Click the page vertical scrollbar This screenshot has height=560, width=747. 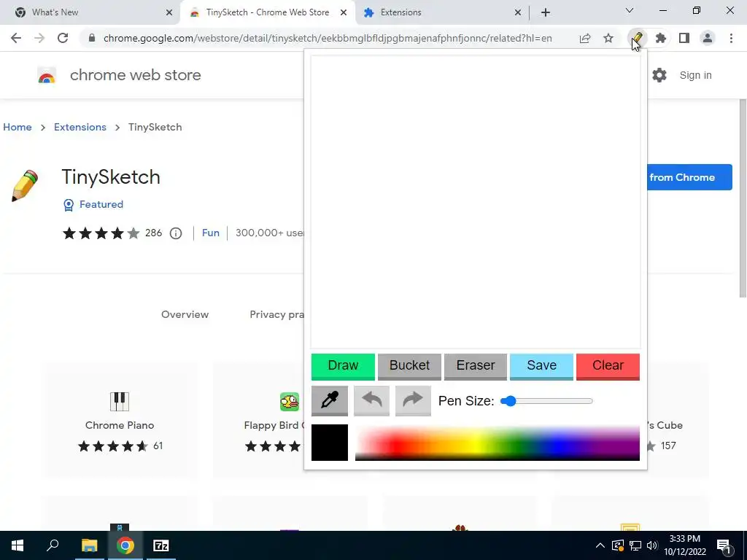tap(743, 198)
